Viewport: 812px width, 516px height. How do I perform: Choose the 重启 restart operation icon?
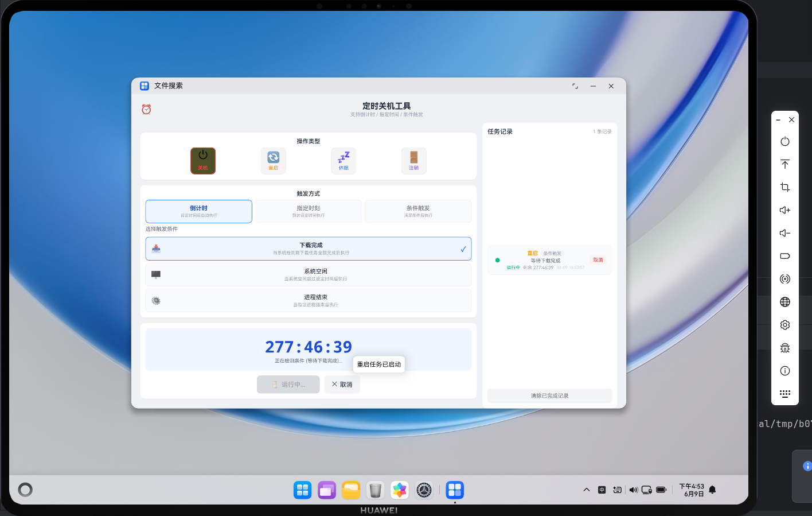coord(274,161)
